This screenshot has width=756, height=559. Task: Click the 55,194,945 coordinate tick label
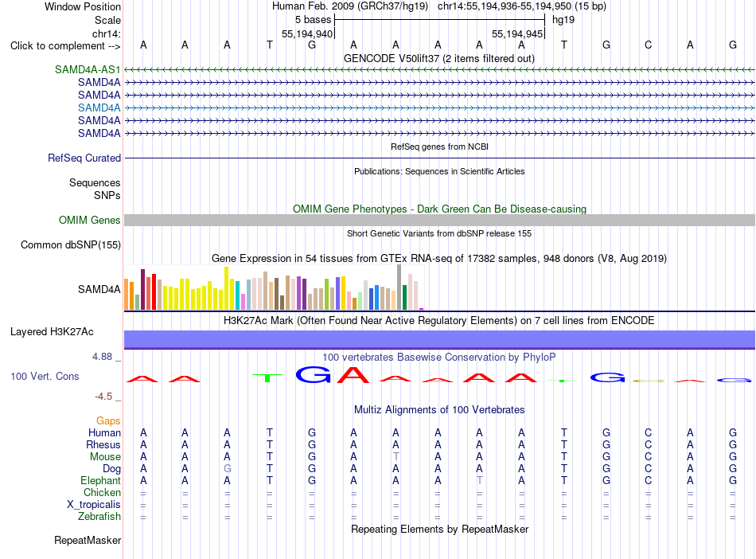(517, 33)
